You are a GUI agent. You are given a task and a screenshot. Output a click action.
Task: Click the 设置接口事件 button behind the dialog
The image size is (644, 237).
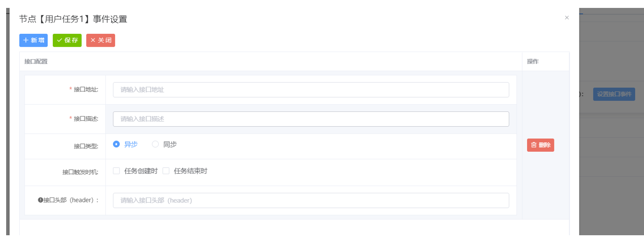click(x=614, y=94)
